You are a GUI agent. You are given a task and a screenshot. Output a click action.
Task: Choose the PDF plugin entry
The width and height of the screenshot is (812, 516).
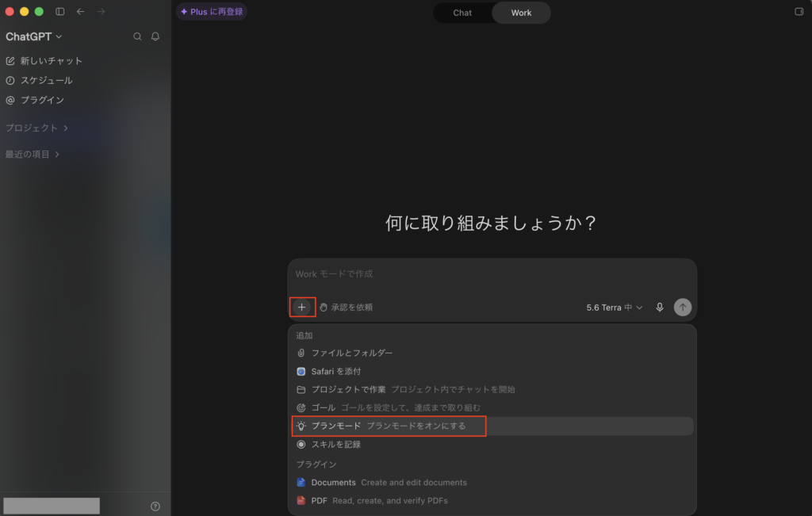point(492,500)
